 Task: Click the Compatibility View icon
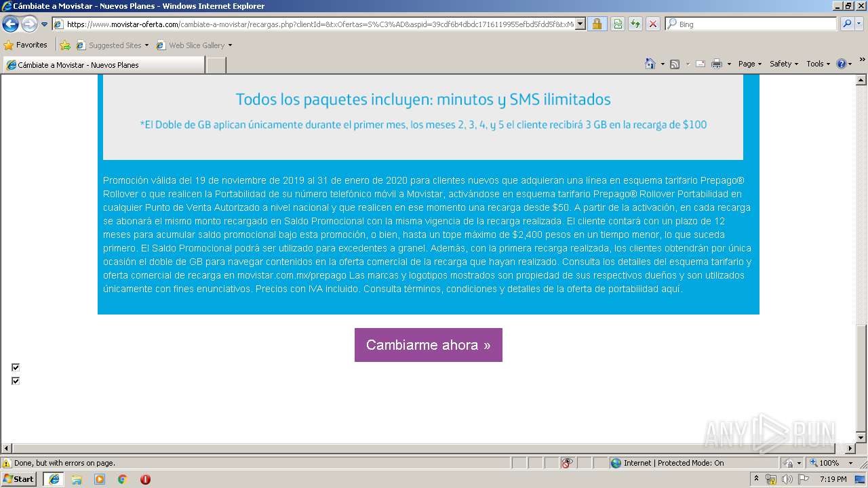pos(618,24)
